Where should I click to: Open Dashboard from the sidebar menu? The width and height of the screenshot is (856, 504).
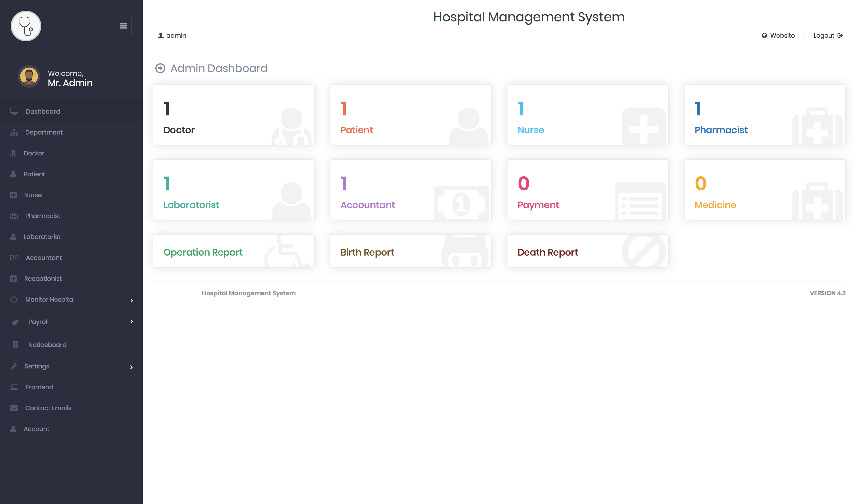click(71, 111)
